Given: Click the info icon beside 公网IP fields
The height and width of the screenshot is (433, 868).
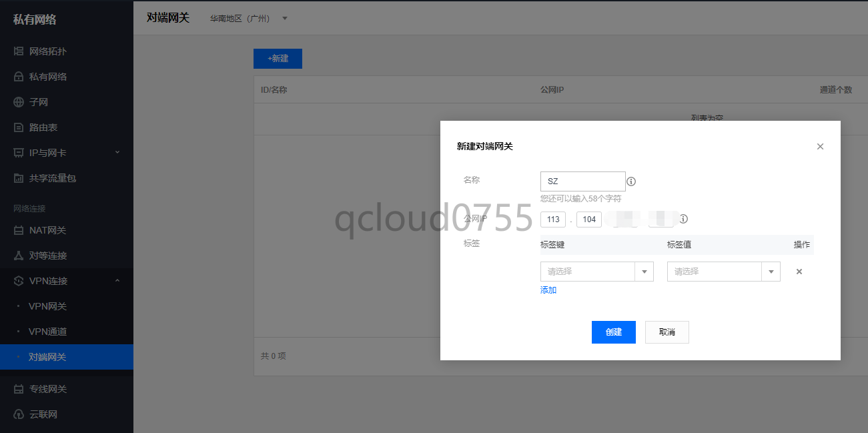Looking at the screenshot, I should [683, 219].
